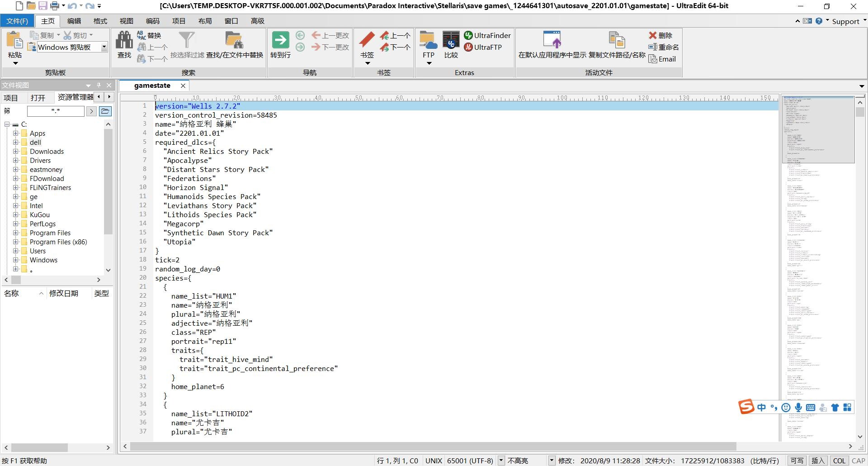Open the FTP tool
868x466 pixels.
tap(428, 41)
